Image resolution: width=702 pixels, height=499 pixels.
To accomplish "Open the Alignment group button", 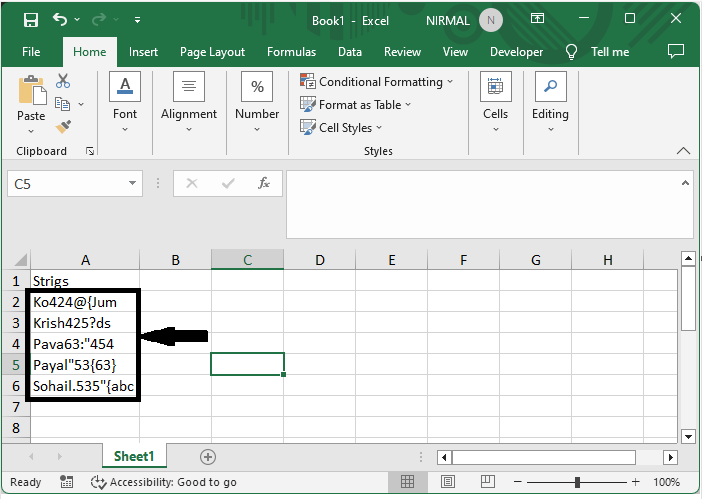I will click(x=189, y=102).
